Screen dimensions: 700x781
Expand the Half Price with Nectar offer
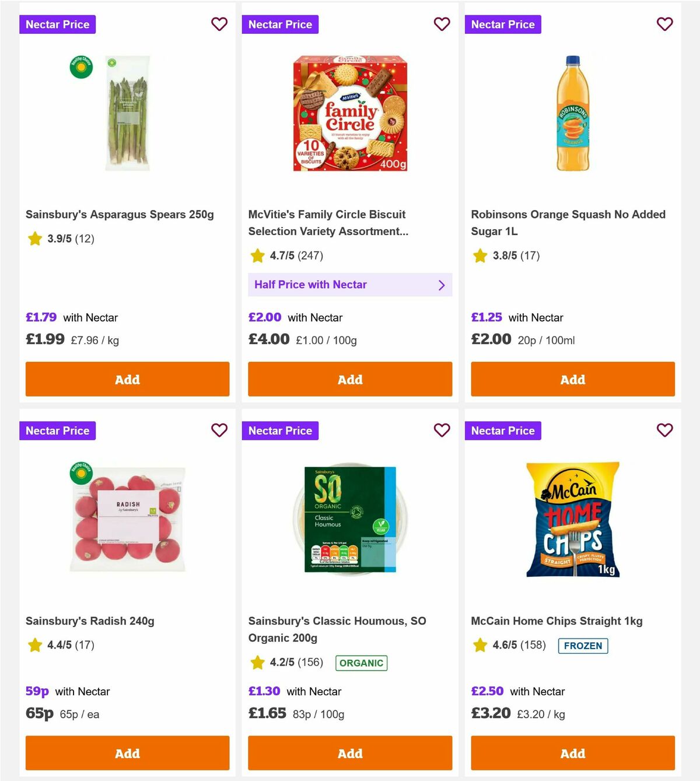coord(350,285)
